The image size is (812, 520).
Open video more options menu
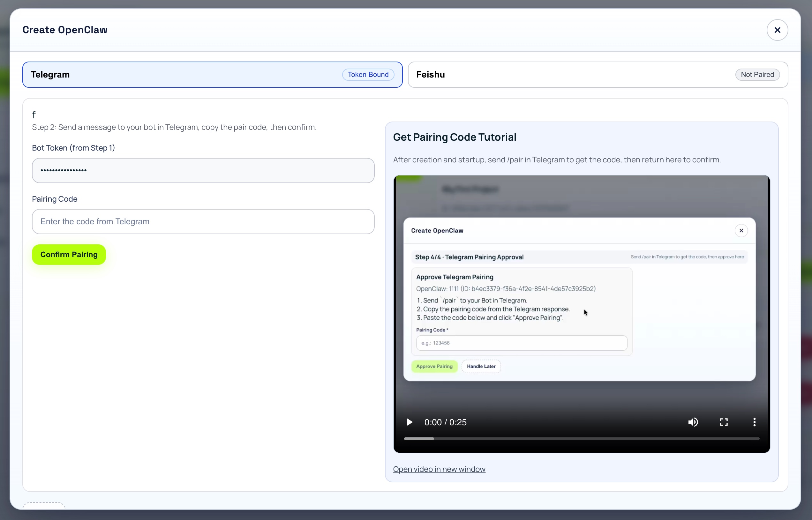[x=754, y=422]
